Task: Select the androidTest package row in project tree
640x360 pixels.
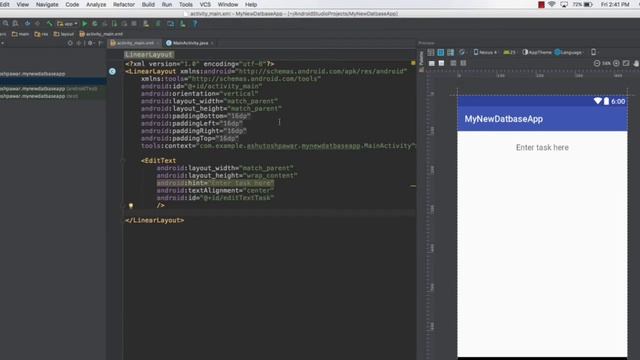Action: coord(53,89)
